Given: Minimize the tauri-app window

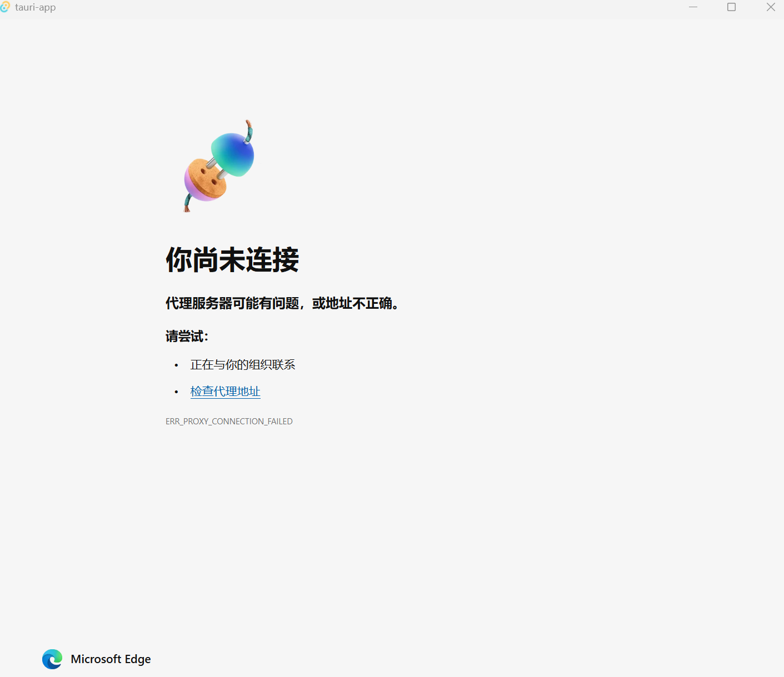Looking at the screenshot, I should click(x=693, y=7).
